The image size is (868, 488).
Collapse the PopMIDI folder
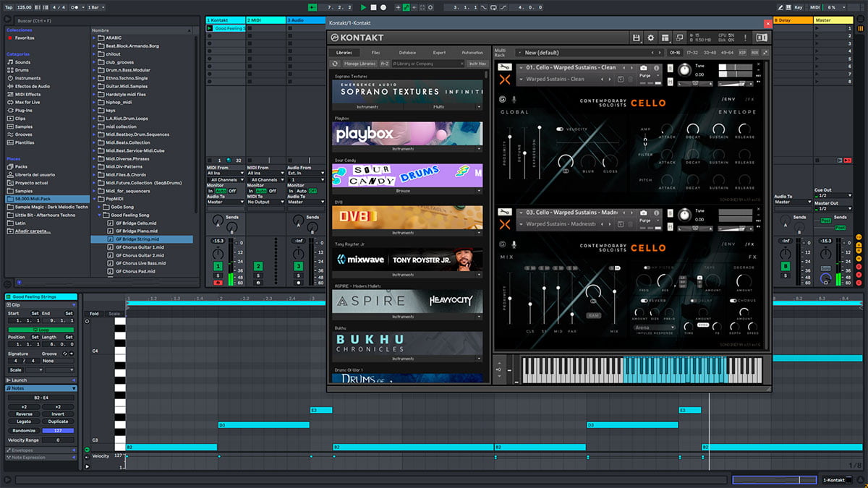95,198
